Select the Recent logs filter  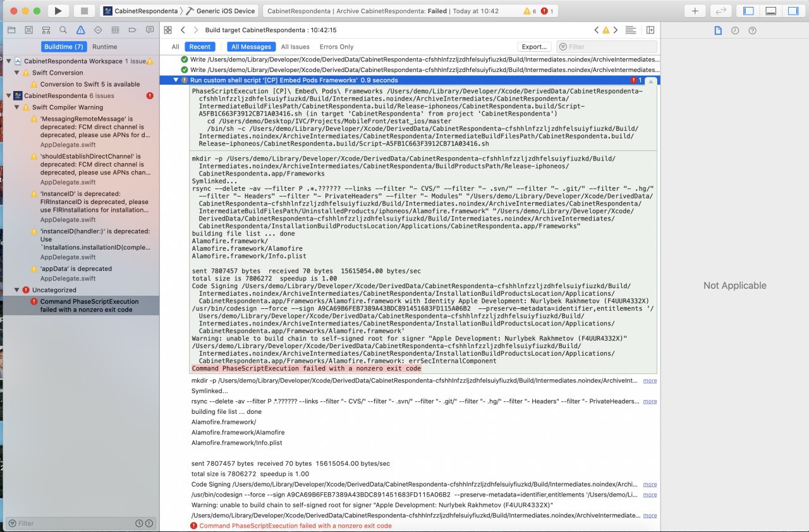pyautogui.click(x=200, y=47)
